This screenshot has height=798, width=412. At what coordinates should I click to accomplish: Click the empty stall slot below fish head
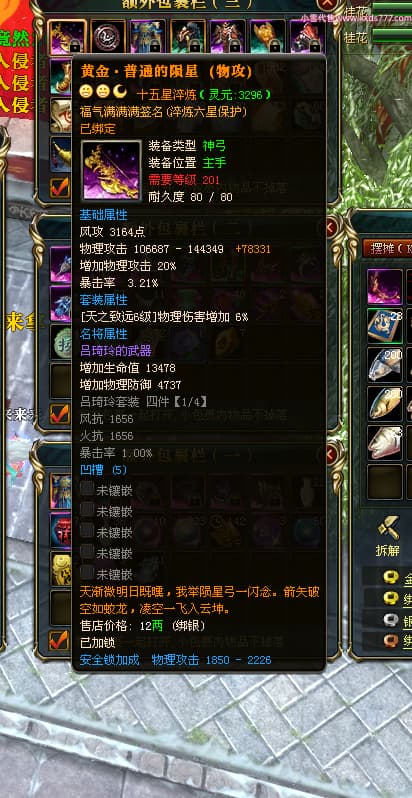coord(385,481)
